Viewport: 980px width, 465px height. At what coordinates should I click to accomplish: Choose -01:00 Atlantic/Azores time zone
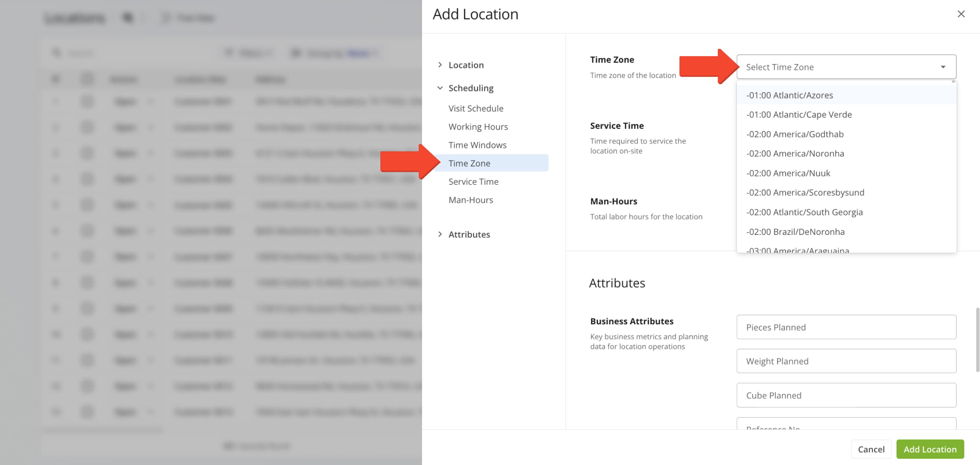click(x=790, y=95)
